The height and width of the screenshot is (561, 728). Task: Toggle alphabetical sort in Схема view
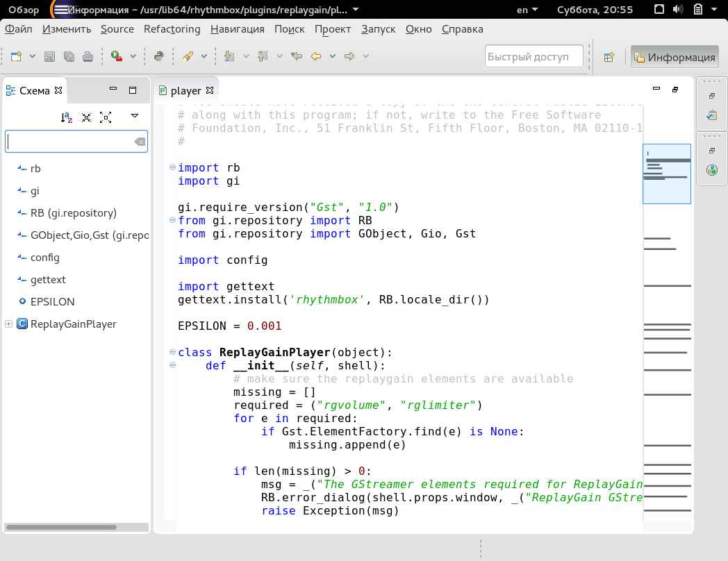[x=67, y=117]
